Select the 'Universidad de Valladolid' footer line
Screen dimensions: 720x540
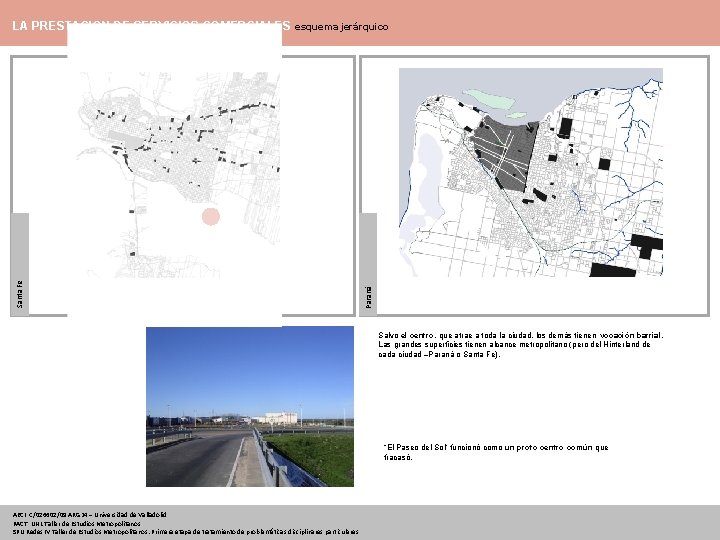click(x=90, y=515)
